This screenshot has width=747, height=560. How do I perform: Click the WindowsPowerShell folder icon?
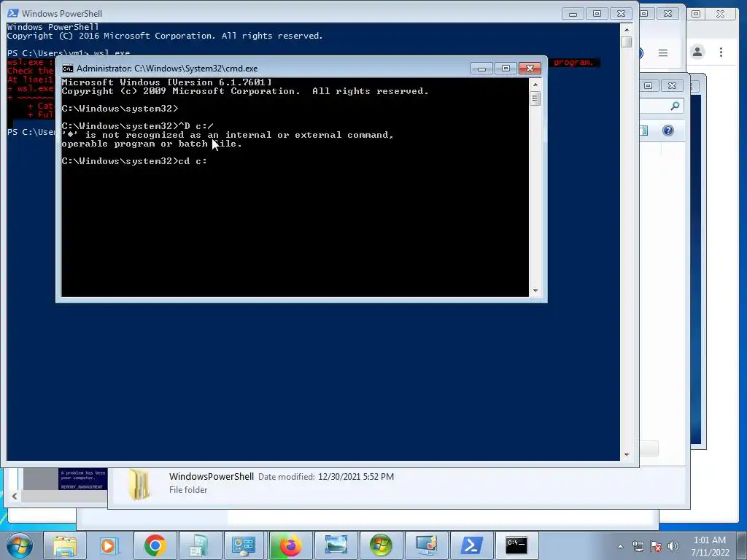pos(139,485)
